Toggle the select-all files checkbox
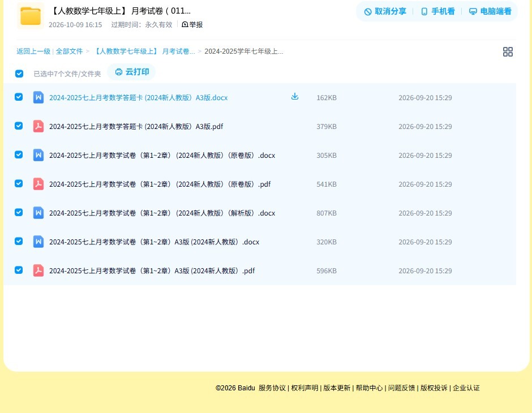This screenshot has width=532, height=413. tap(19, 74)
